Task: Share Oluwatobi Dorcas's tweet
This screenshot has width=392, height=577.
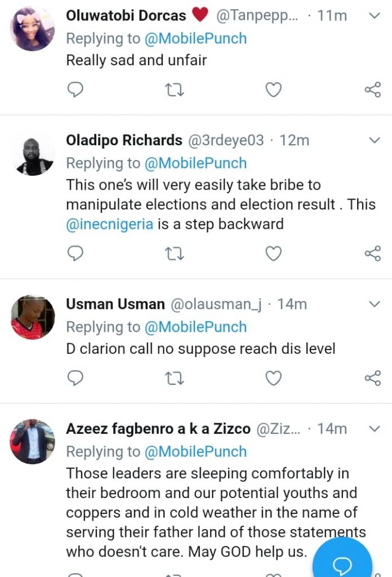Action: (x=373, y=90)
